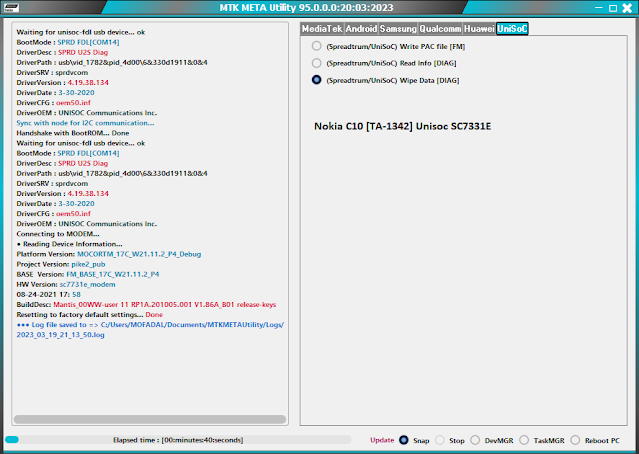Screen dimensions: 639x454
Task: Select Write PAC file [FM] option
Action: click(x=316, y=46)
